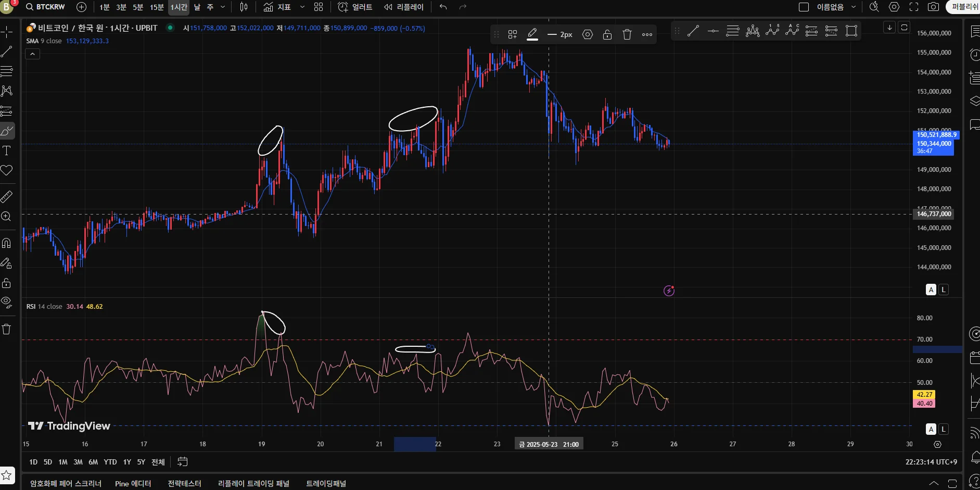
Task: Click the 얼러트 alert button
Action: 355,7
